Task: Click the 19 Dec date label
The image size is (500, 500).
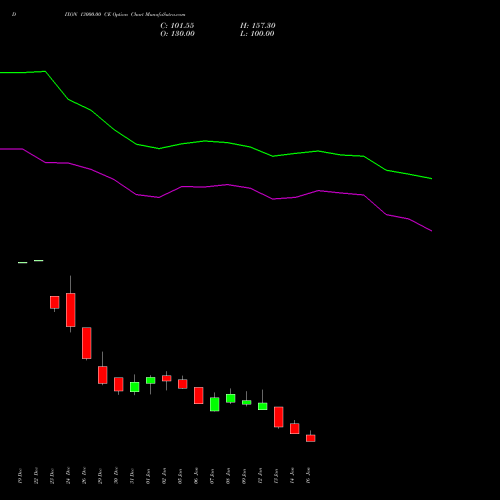Action: pos(20,476)
